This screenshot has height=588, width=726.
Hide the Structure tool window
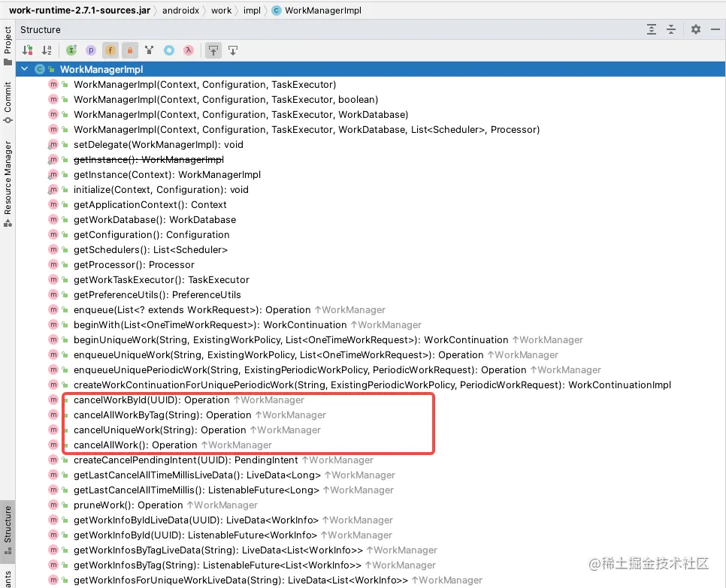(x=715, y=29)
